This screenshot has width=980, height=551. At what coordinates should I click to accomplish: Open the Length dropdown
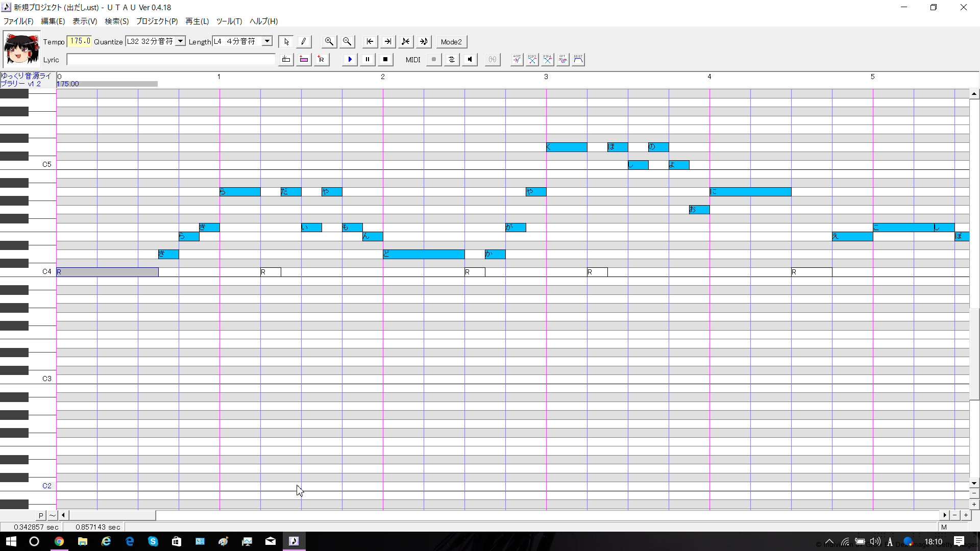point(267,41)
